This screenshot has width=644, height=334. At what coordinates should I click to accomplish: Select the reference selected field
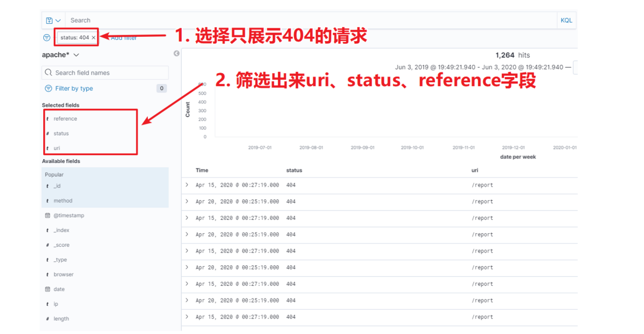coord(65,119)
